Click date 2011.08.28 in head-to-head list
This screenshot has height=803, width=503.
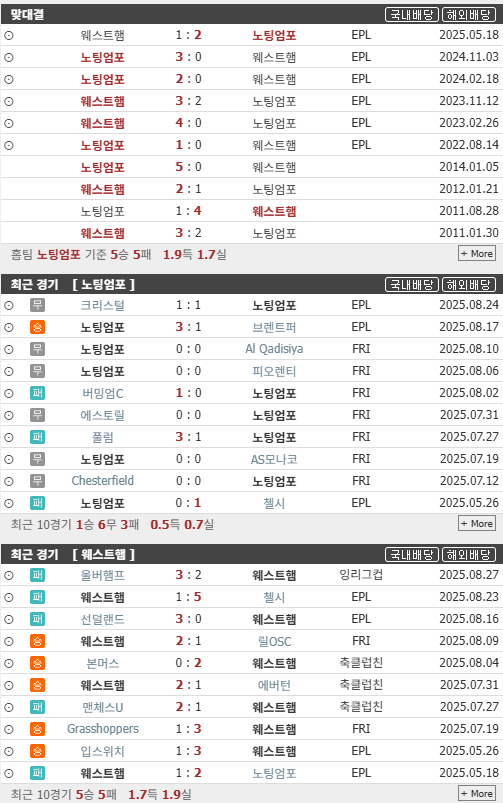click(x=469, y=211)
